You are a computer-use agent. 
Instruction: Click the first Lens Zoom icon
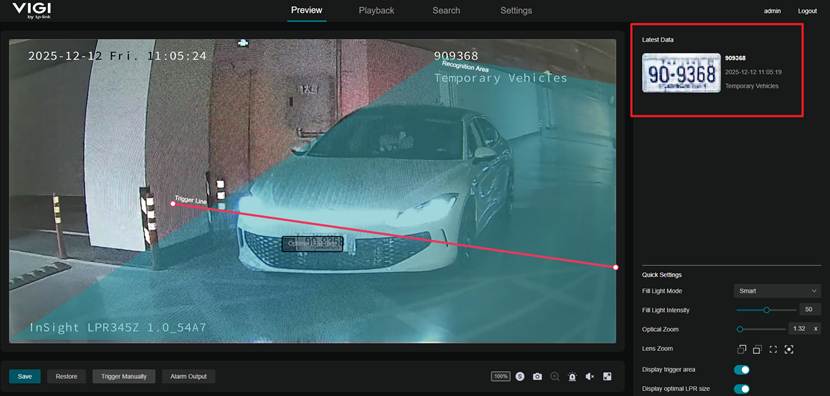point(742,349)
